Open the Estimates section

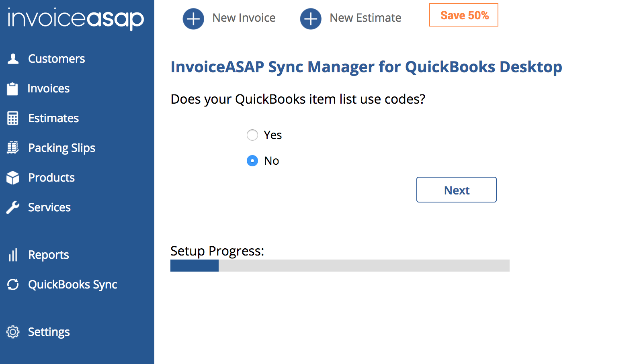[53, 118]
